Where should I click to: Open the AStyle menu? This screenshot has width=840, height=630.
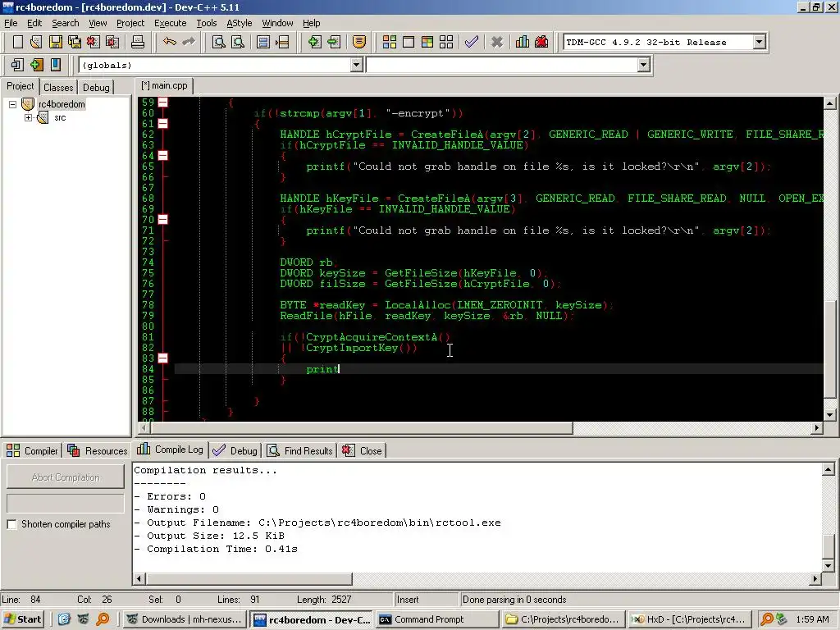[239, 23]
